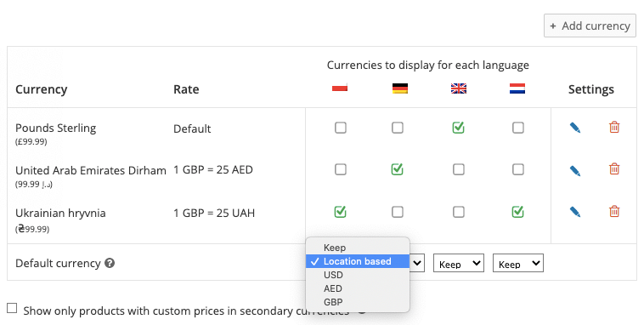Image resolution: width=644 pixels, height=325 pixels.
Task: Uncheck Pounds Sterling for English language
Action: tap(458, 128)
